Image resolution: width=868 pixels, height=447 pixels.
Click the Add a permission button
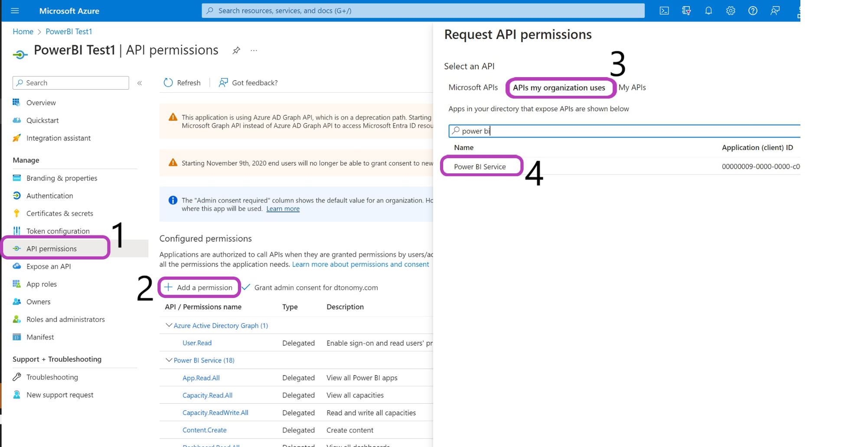(x=199, y=288)
